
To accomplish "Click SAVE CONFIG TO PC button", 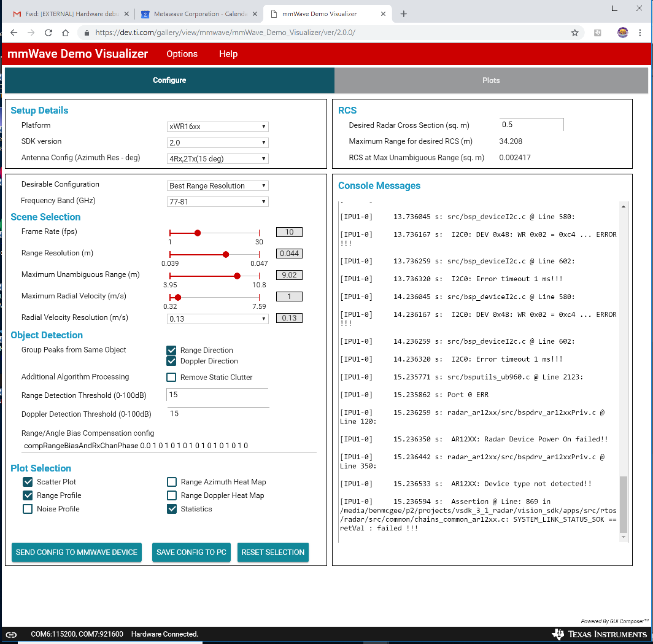I will click(x=191, y=553).
